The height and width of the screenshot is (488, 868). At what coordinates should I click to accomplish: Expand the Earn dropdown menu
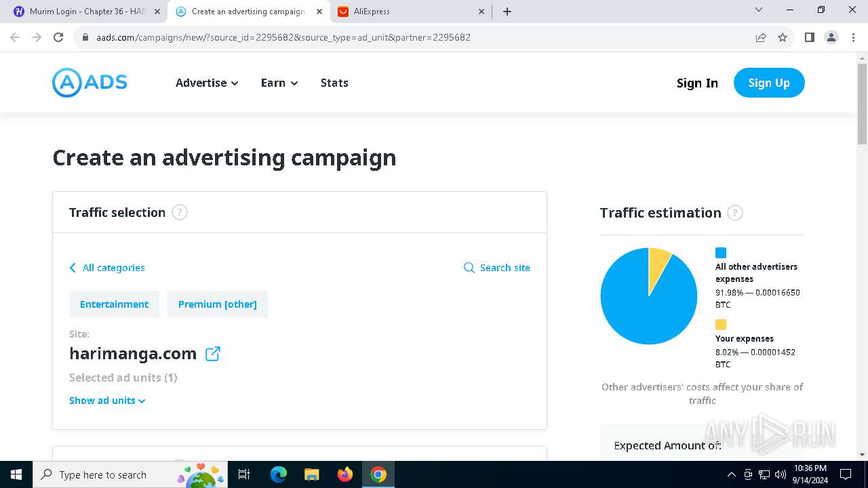pos(279,83)
